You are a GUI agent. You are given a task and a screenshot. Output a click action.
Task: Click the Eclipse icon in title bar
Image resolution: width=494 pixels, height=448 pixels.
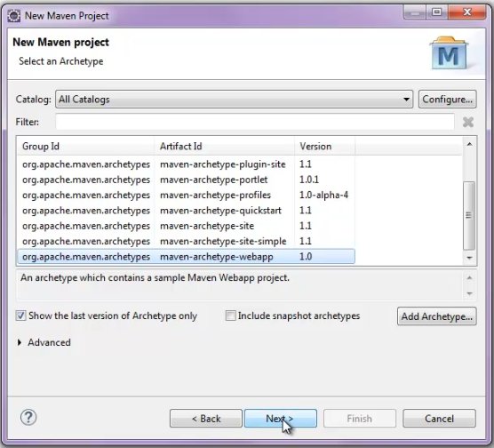pos(14,15)
